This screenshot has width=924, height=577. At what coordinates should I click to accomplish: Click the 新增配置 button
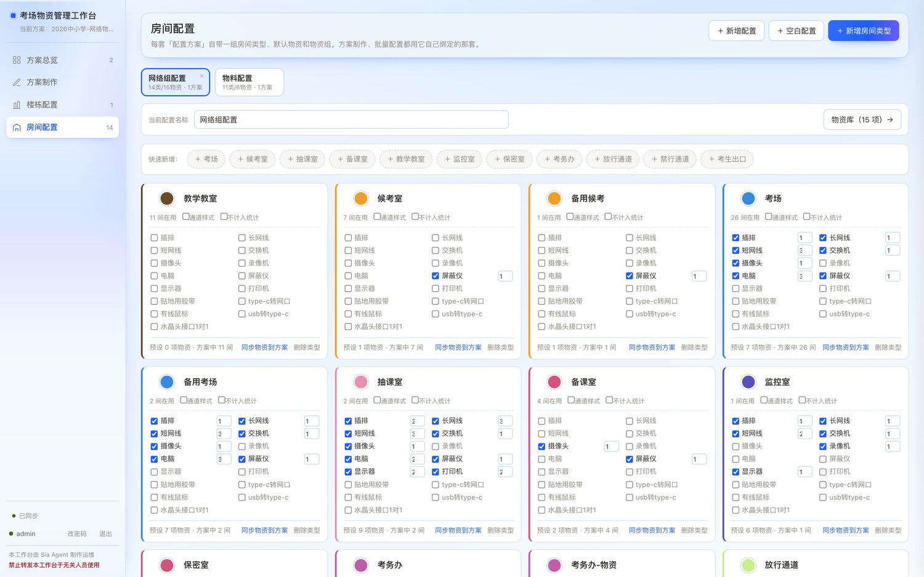click(x=737, y=31)
